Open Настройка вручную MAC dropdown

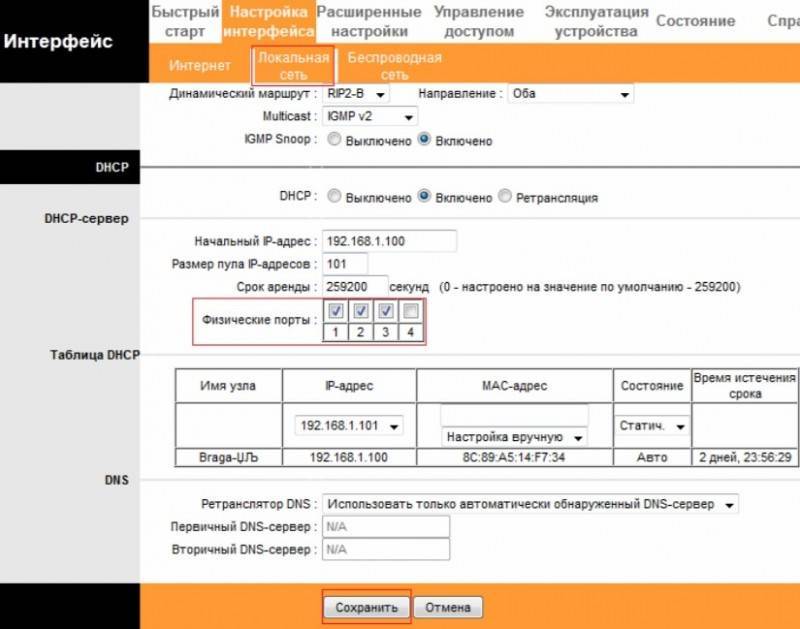pyautogui.click(x=514, y=437)
